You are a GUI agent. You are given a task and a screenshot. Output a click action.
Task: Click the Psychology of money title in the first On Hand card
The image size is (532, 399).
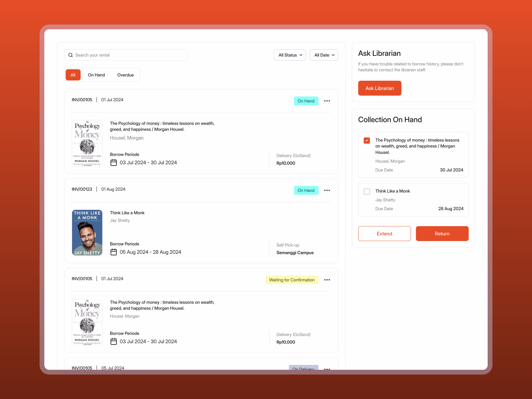pos(162,126)
